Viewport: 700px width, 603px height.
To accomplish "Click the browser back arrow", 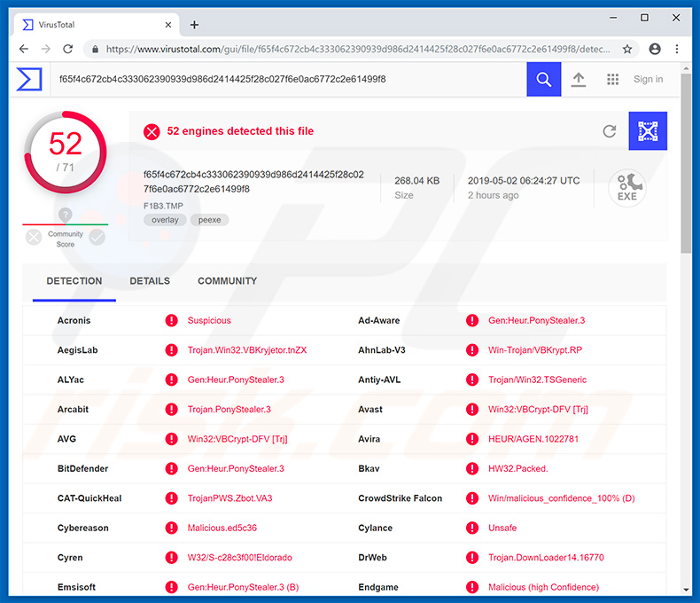I will click(24, 49).
